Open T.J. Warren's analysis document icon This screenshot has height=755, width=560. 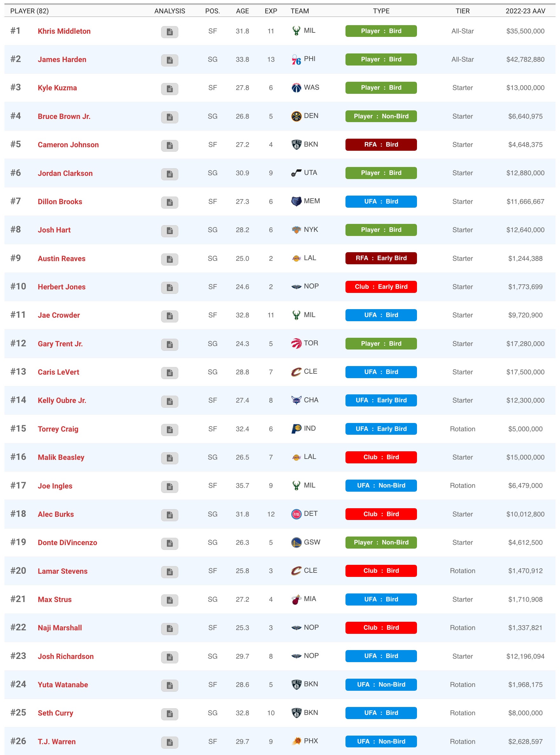click(x=169, y=743)
